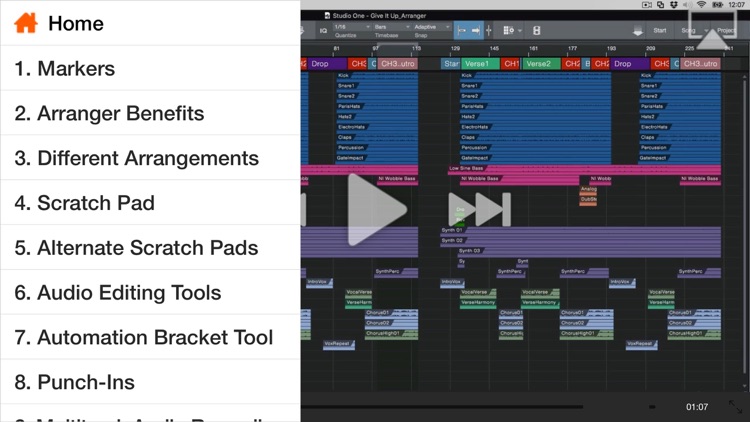The width and height of the screenshot is (750, 422).
Task: Click bar 161 on the timeline ruler
Action: click(x=533, y=48)
